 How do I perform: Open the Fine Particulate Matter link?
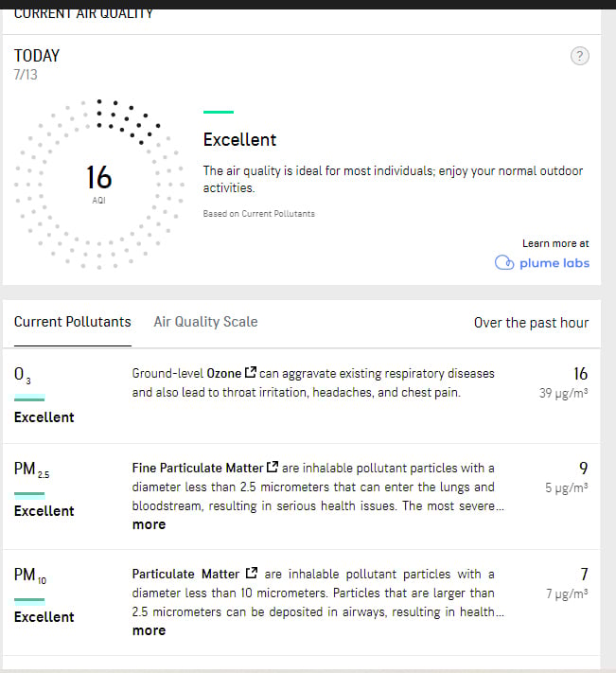pyautogui.click(x=198, y=468)
